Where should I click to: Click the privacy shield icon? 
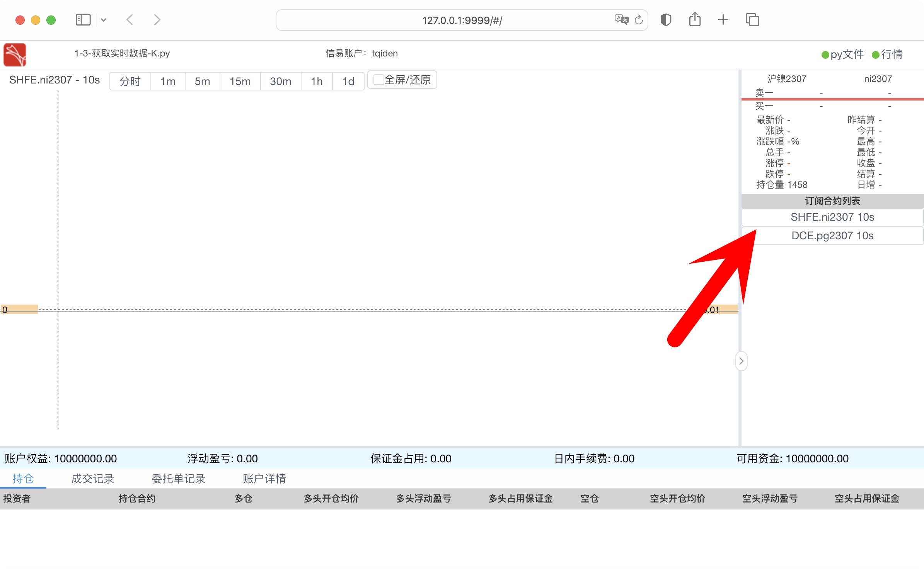coord(666,20)
